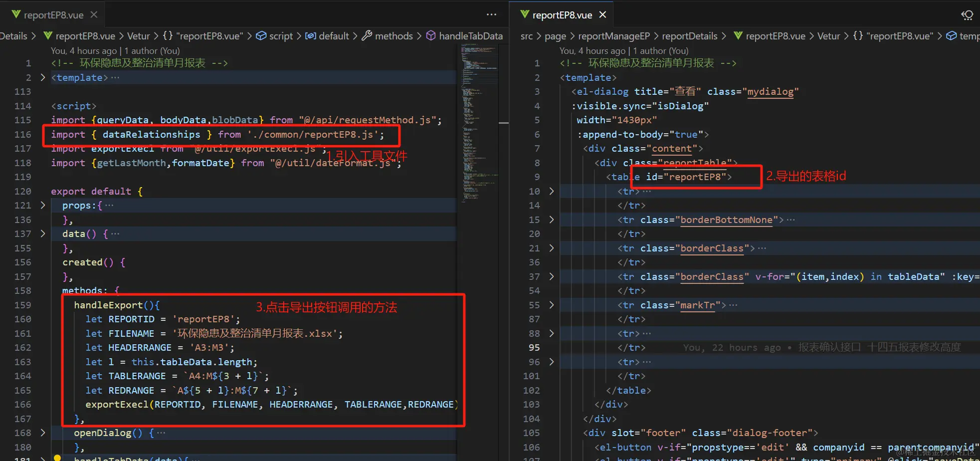The height and width of the screenshot is (461, 980).
Task: Expand the folded v-for tableData row at line 37
Action: (x=552, y=276)
